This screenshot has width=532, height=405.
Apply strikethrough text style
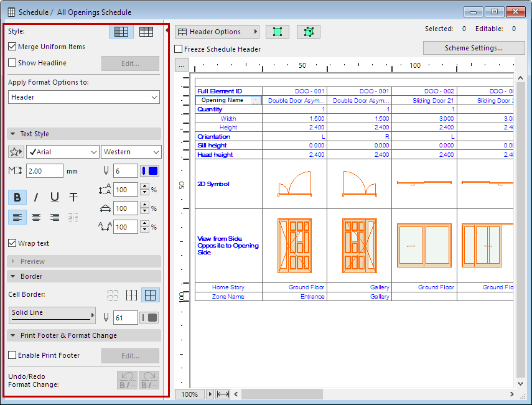pos(73,197)
